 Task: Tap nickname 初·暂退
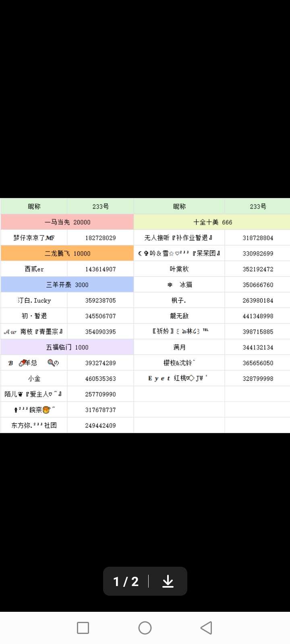(x=34, y=316)
